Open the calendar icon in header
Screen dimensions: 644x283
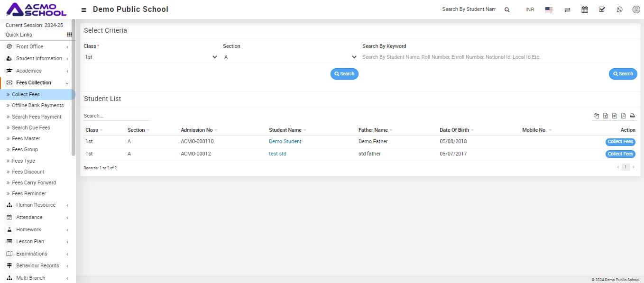click(x=585, y=9)
